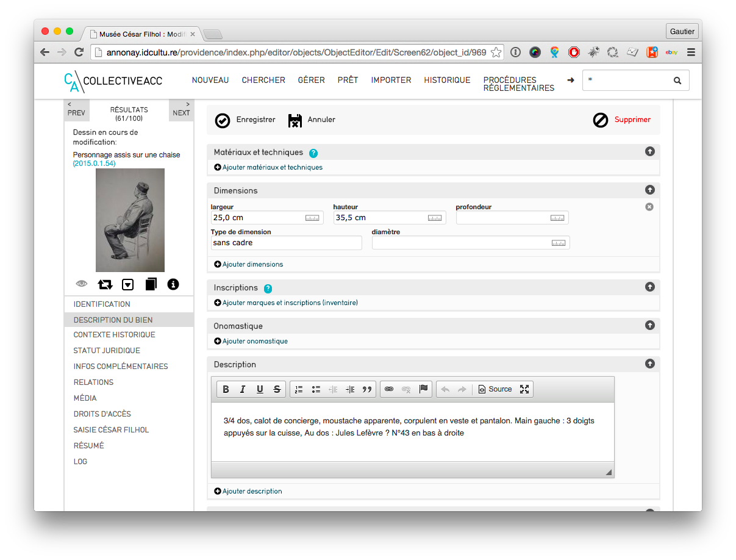Click the search magnifier icon
This screenshot has height=560, width=736.
(677, 81)
